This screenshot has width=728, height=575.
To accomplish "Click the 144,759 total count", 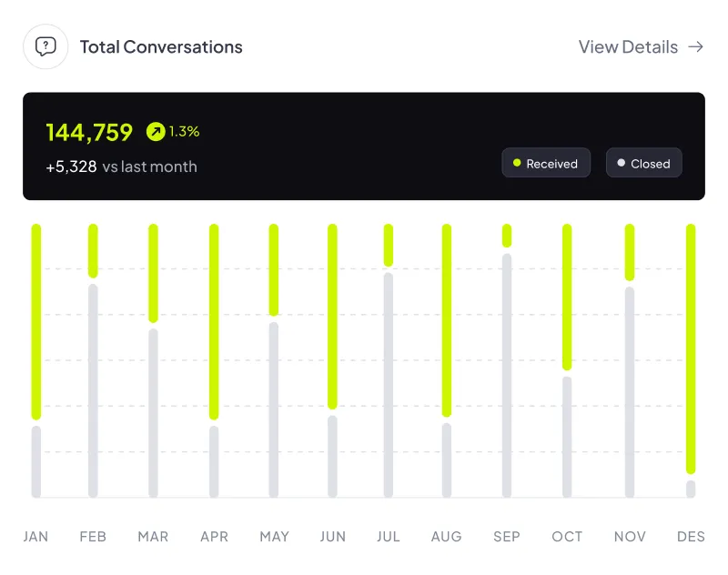I will [x=89, y=132].
